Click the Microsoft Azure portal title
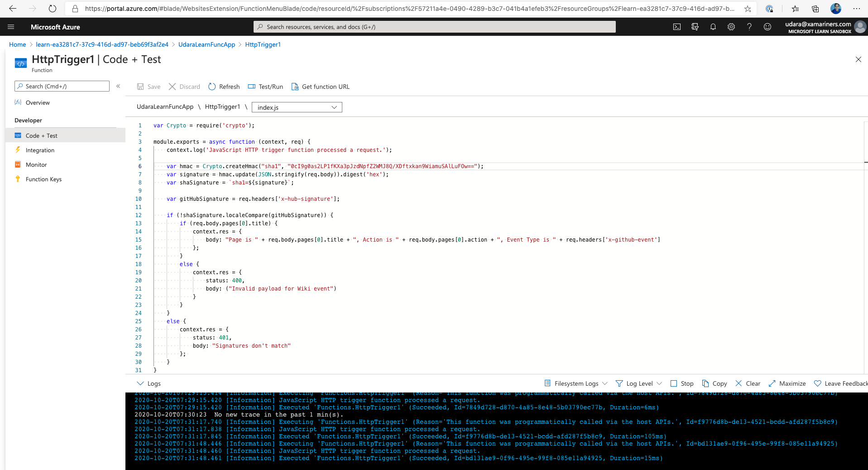The image size is (868, 470). [55, 27]
